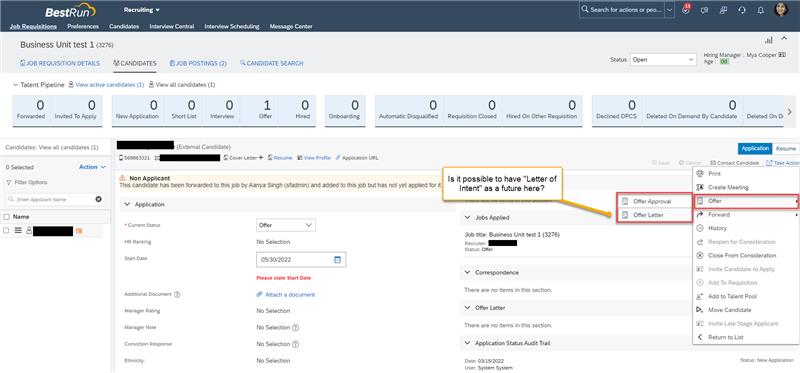Open the Candidates top navigation tab
800x373 pixels.
(124, 27)
